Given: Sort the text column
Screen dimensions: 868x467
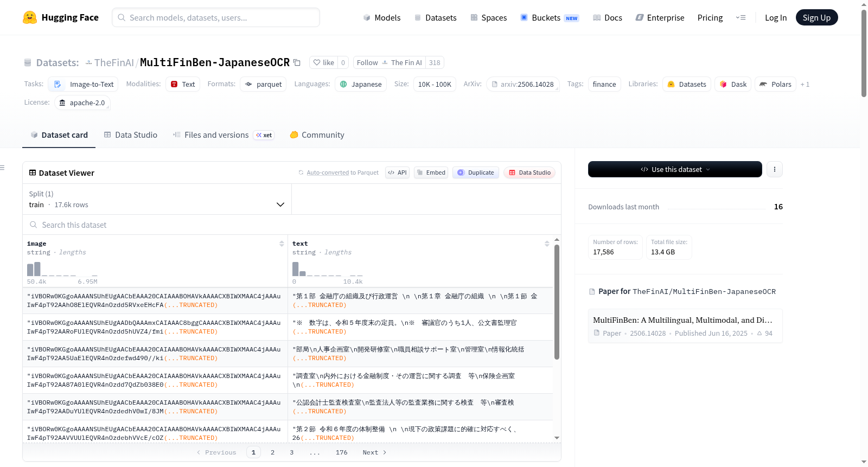Looking at the screenshot, I should pyautogui.click(x=547, y=244).
